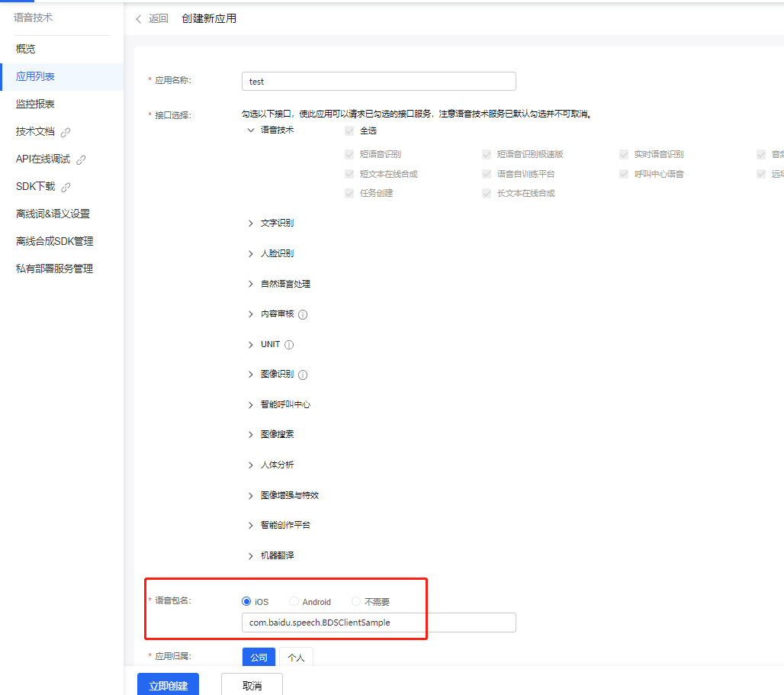
Task: Expand the 内容审核 section
Action: click(250, 314)
